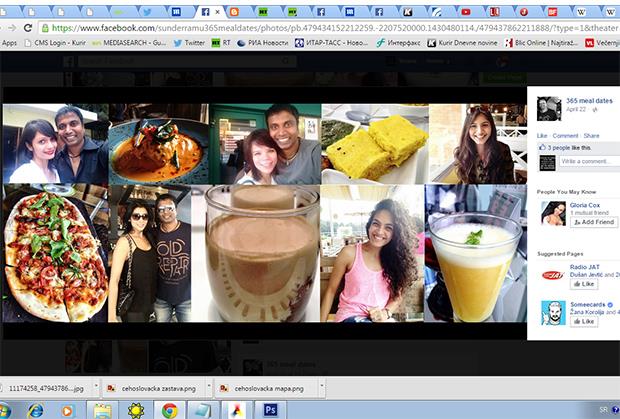Open Internet Explorer from the taskbar
The height and width of the screenshot is (419, 620).
click(x=35, y=409)
